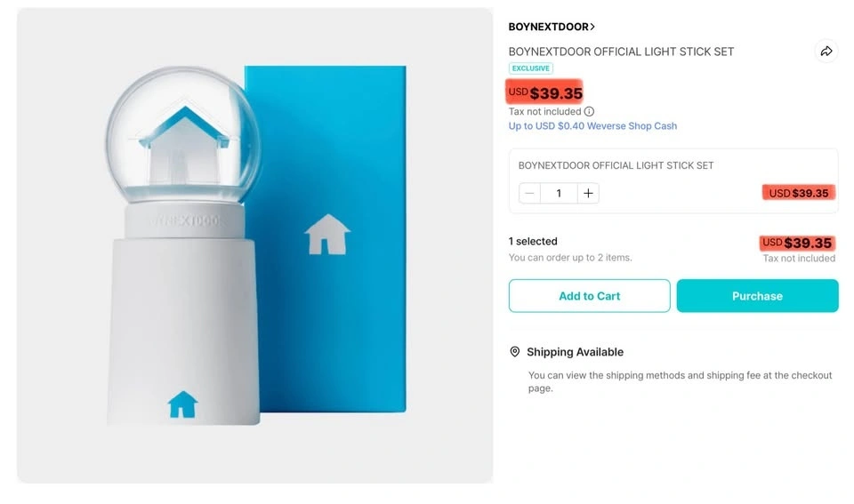Click the quantity number field

point(559,193)
